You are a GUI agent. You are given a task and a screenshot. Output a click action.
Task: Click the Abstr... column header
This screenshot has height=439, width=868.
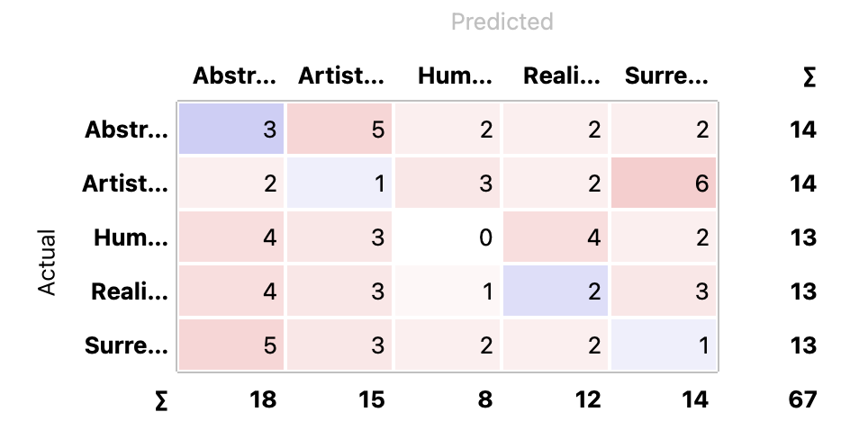click(x=235, y=76)
